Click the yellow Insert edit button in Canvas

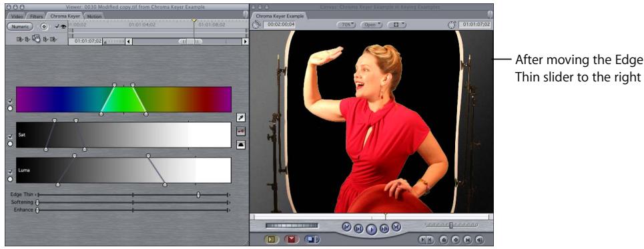272,239
